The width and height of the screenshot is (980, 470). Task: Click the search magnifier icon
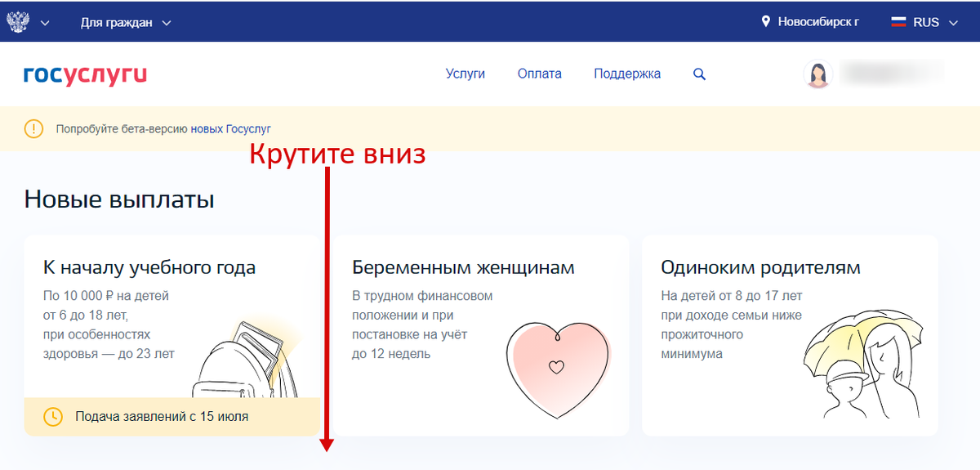[x=699, y=74]
